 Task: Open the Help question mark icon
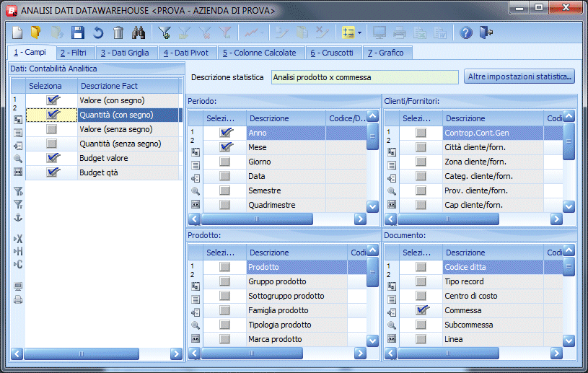click(x=466, y=32)
